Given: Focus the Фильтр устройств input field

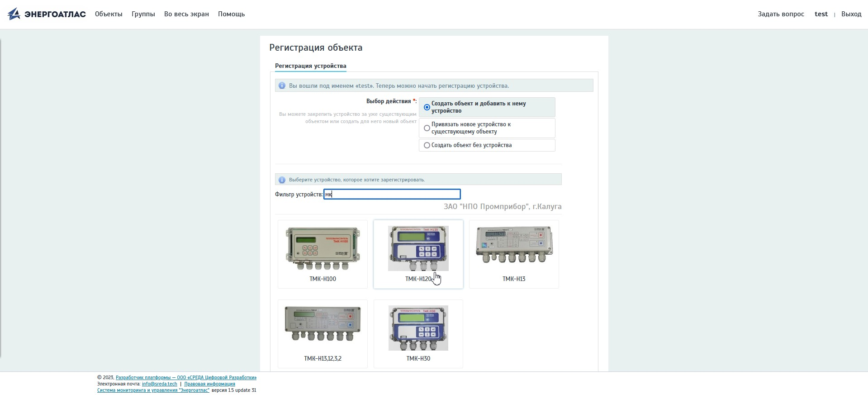Looking at the screenshot, I should click(x=392, y=194).
